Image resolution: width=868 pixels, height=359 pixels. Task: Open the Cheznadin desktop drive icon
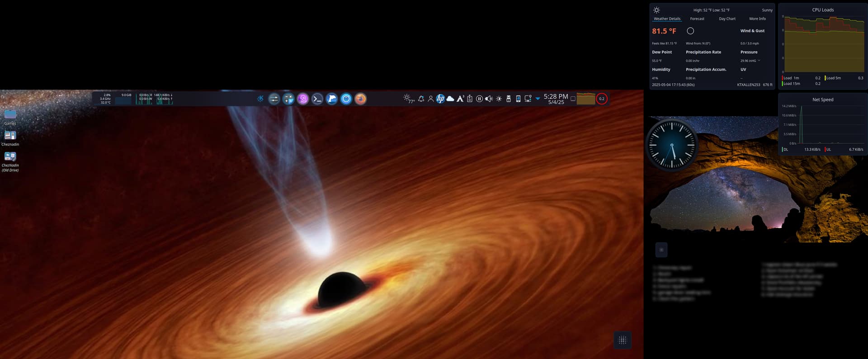(10, 138)
